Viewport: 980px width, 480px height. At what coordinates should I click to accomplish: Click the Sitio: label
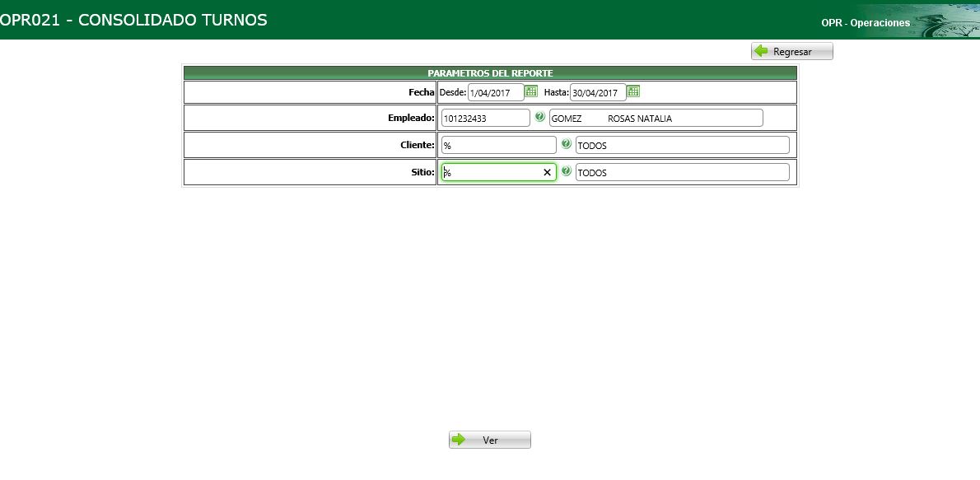[422, 172]
